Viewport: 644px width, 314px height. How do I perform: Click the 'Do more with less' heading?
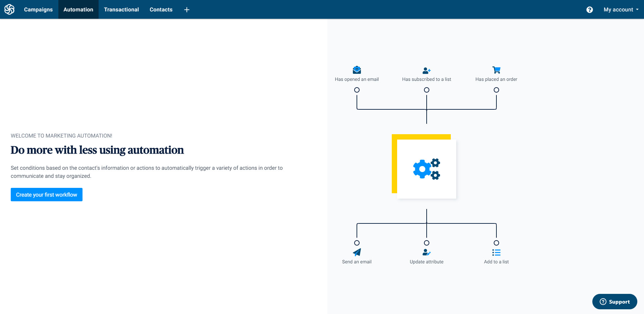(x=97, y=150)
